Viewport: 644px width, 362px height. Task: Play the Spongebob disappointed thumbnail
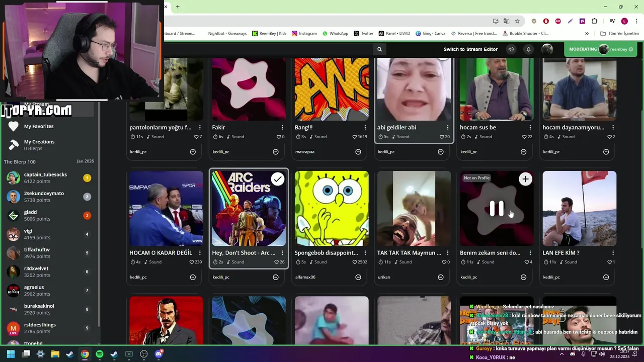332,208
